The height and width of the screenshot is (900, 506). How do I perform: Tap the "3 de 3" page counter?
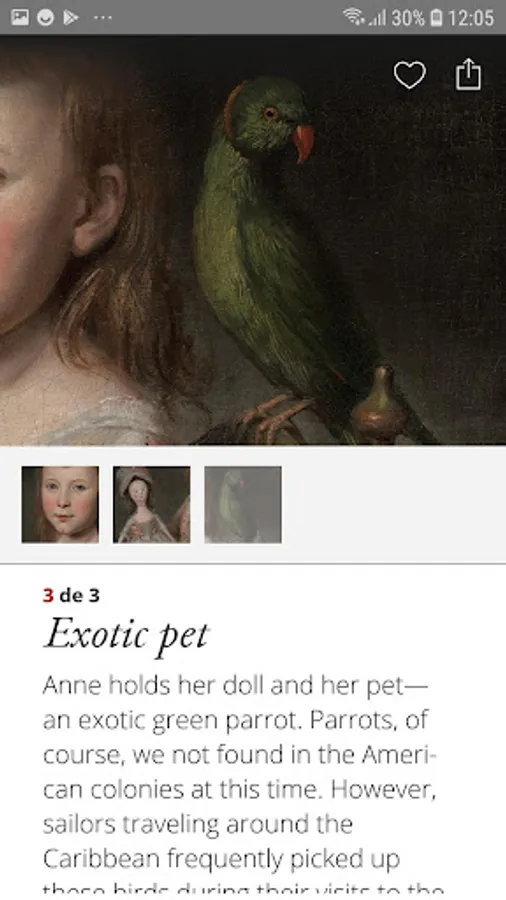pyautogui.click(x=71, y=595)
